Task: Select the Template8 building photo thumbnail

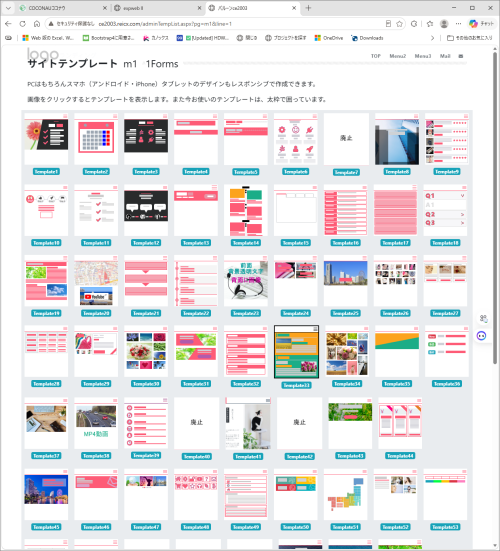Action: pyautogui.click(x=397, y=139)
